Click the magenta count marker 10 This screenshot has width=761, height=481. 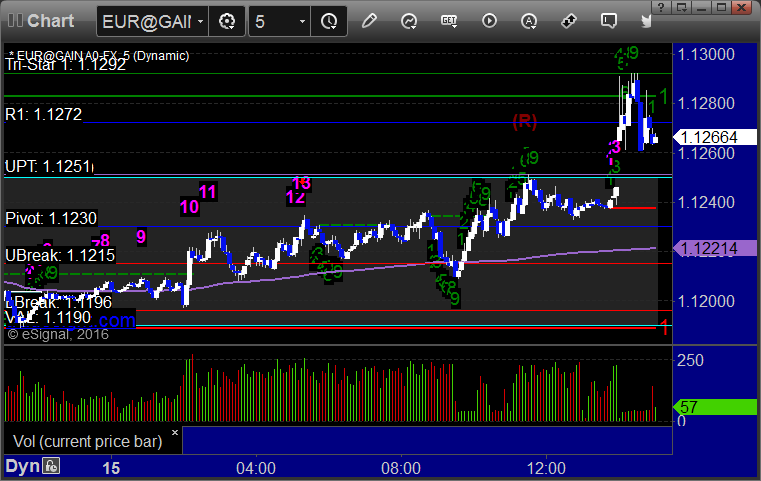pos(189,207)
